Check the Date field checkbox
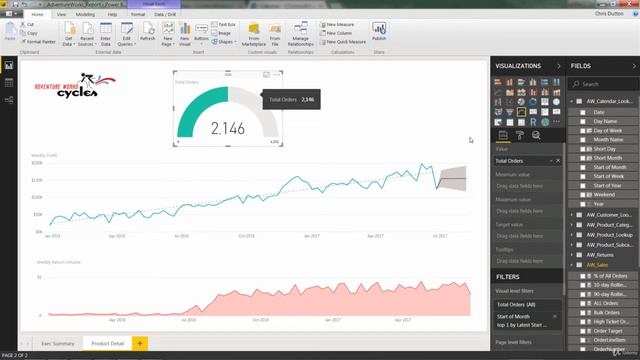Image resolution: width=640 pixels, height=360 pixels. 583,112
